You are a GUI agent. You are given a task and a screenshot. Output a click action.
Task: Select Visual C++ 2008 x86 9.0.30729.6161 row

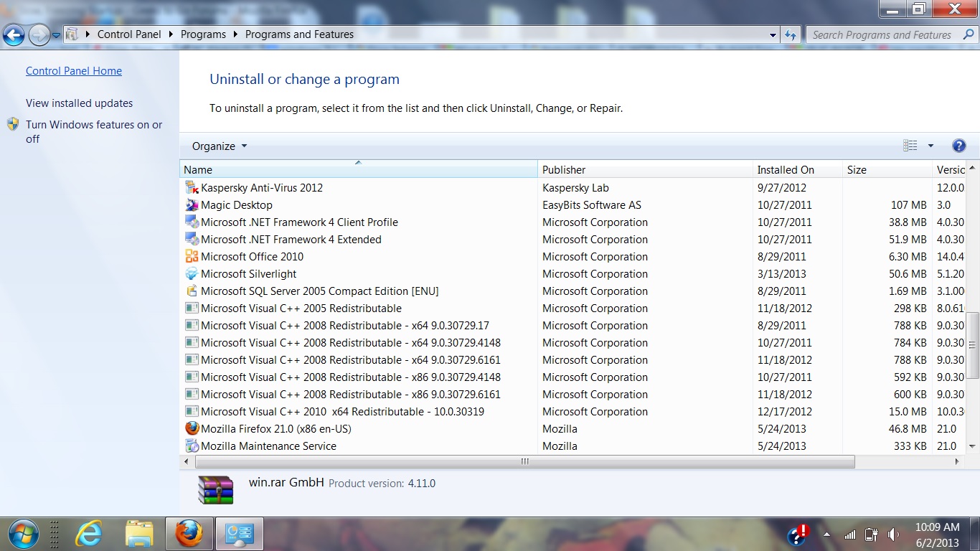coord(573,395)
